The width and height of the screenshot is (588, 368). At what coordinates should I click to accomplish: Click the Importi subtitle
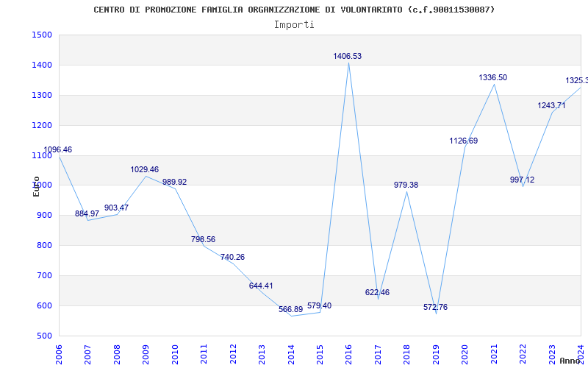(294, 25)
